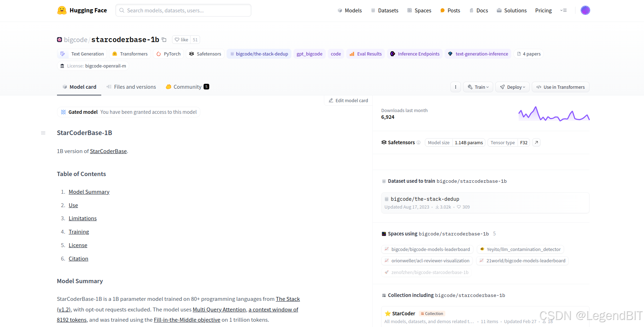Click the Text Generation tag
This screenshot has height=327, width=644.
82,54
